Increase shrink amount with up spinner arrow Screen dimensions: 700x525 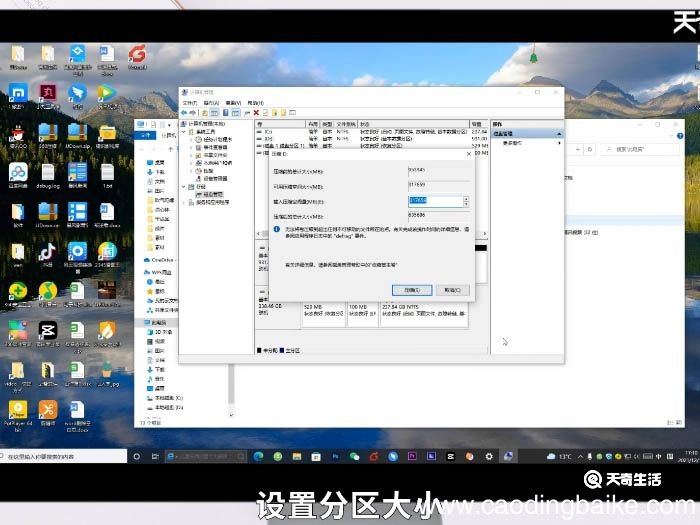point(466,198)
